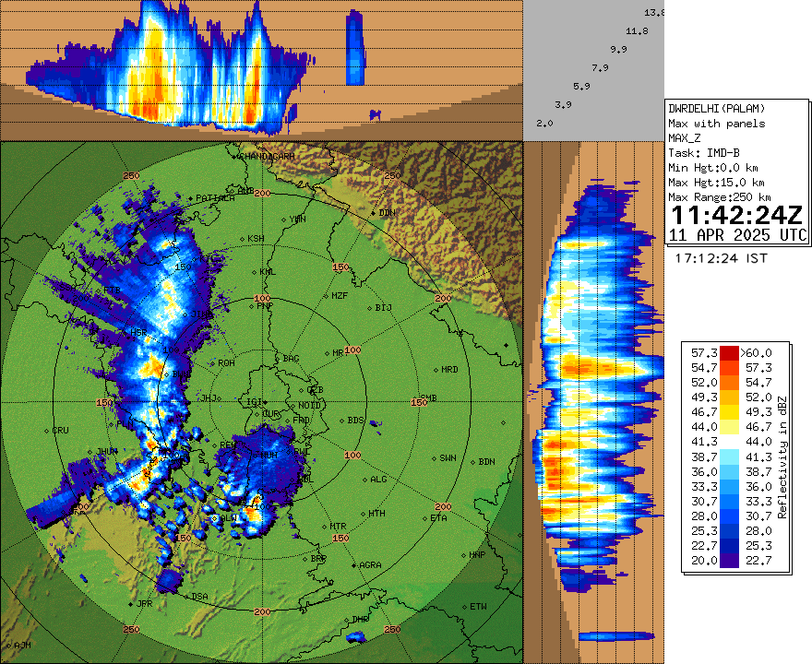Click the 2.0 height scale label
This screenshot has height=664, width=812.
(x=544, y=124)
